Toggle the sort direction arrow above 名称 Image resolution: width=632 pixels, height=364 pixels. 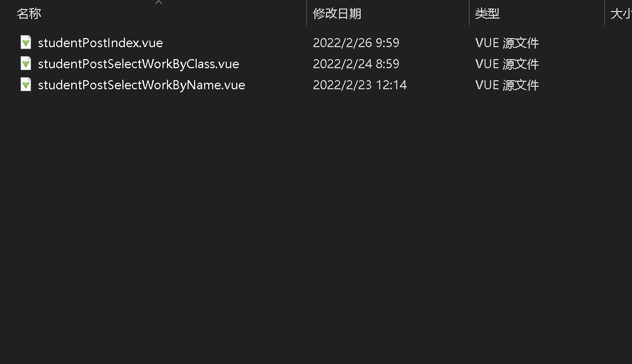click(159, 3)
